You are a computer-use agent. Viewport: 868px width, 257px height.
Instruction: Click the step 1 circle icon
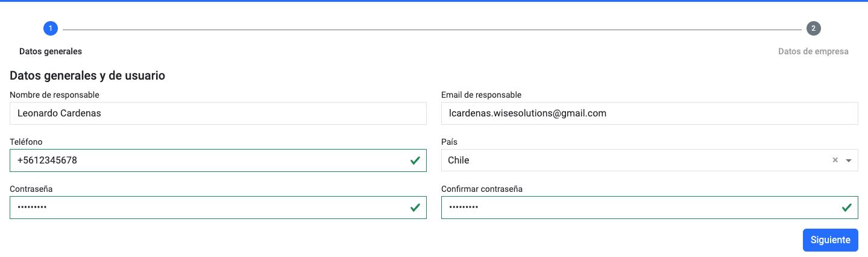pos(50,28)
